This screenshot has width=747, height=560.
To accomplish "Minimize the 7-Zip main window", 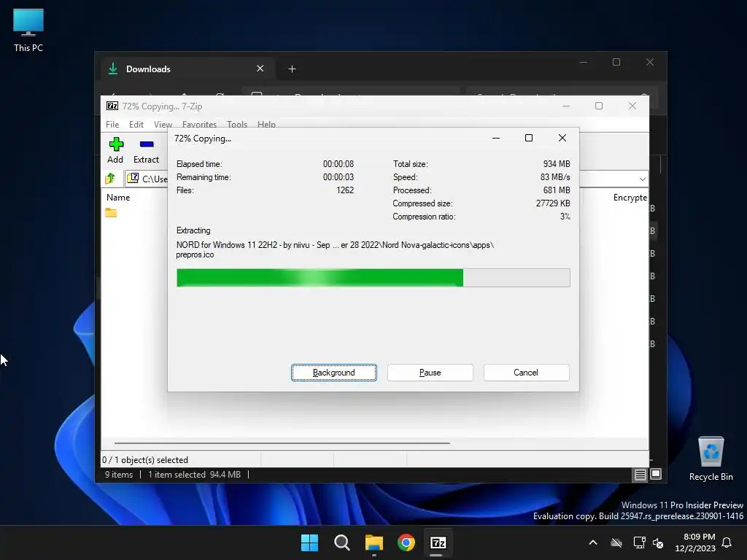I will (x=566, y=106).
